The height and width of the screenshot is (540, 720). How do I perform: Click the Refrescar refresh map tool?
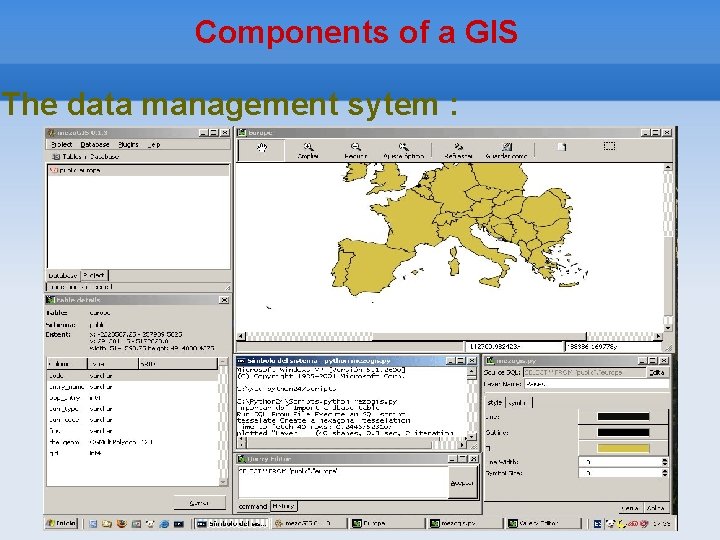tap(458, 150)
